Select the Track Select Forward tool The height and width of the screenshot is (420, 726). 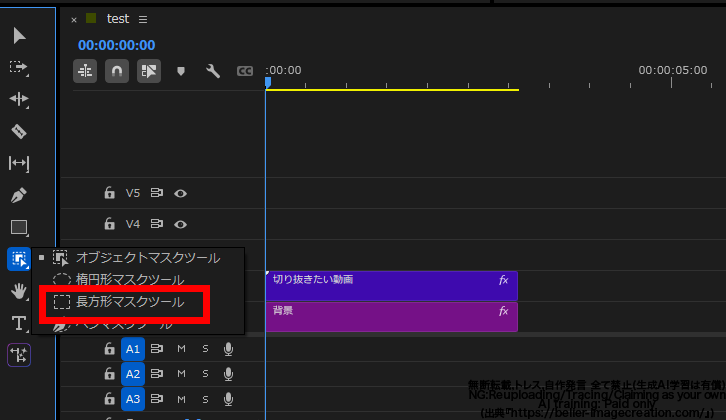click(19, 68)
